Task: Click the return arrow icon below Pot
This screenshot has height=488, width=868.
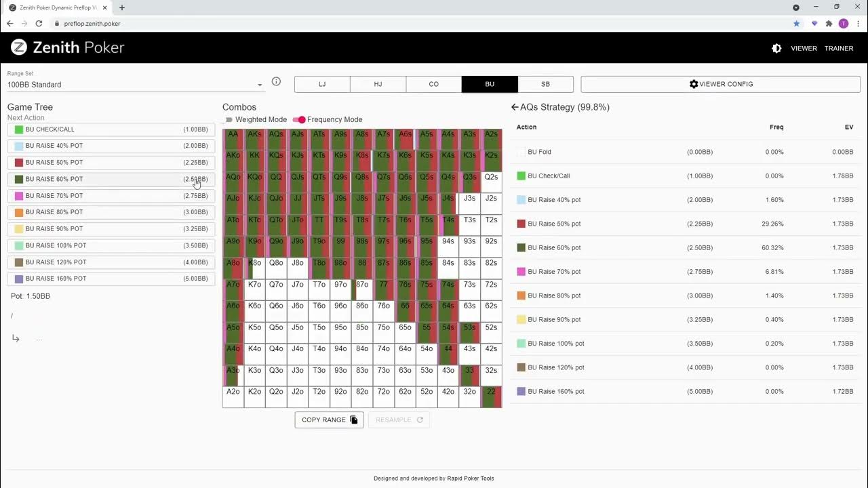Action: click(x=16, y=338)
